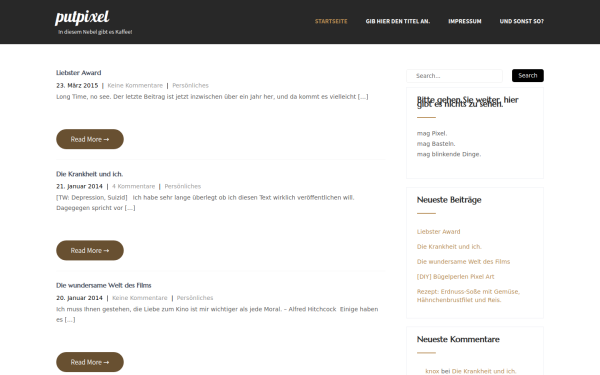Open Keine Kommentare link under Welt des Films
The height and width of the screenshot is (375, 600).
tap(140, 298)
